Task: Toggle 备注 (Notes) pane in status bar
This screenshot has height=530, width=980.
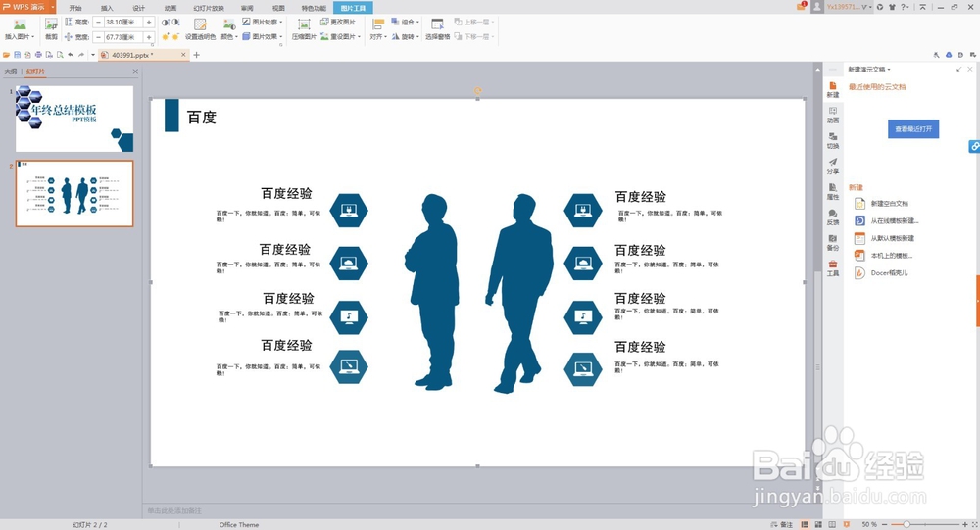Action: click(x=782, y=524)
